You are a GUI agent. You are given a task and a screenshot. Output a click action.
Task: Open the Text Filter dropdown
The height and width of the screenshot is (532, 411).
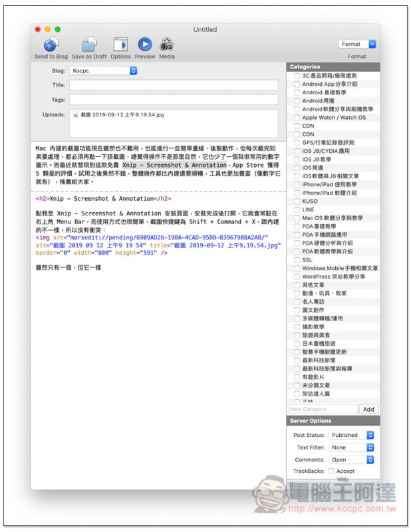[x=351, y=448]
